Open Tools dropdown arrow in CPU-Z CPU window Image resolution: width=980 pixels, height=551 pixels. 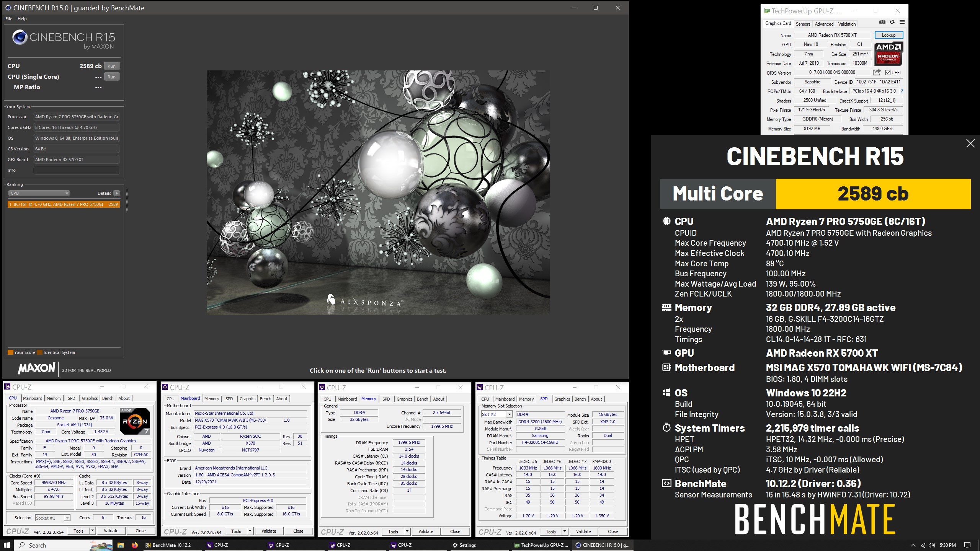[x=92, y=531]
